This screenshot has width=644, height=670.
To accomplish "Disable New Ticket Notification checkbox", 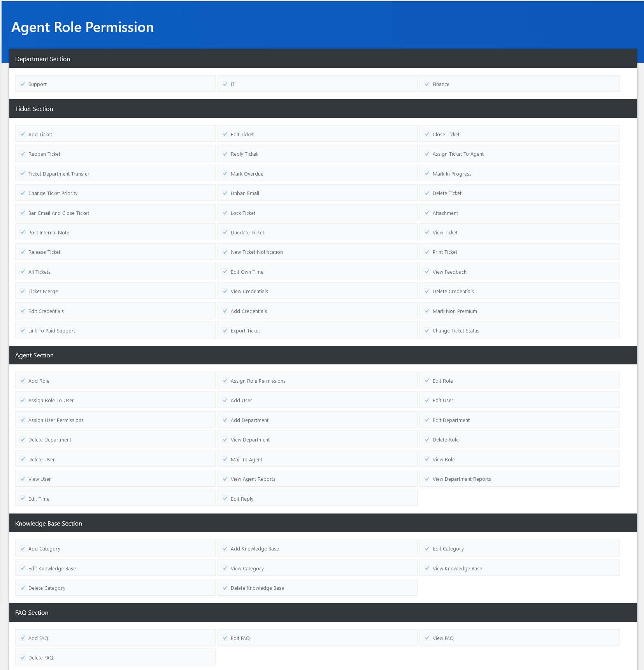I will tap(225, 252).
